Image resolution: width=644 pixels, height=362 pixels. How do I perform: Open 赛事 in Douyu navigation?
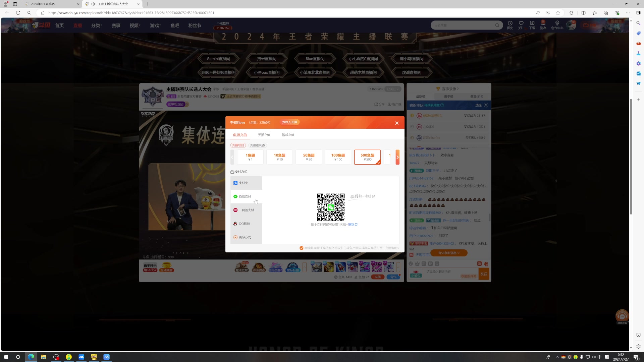(x=116, y=25)
